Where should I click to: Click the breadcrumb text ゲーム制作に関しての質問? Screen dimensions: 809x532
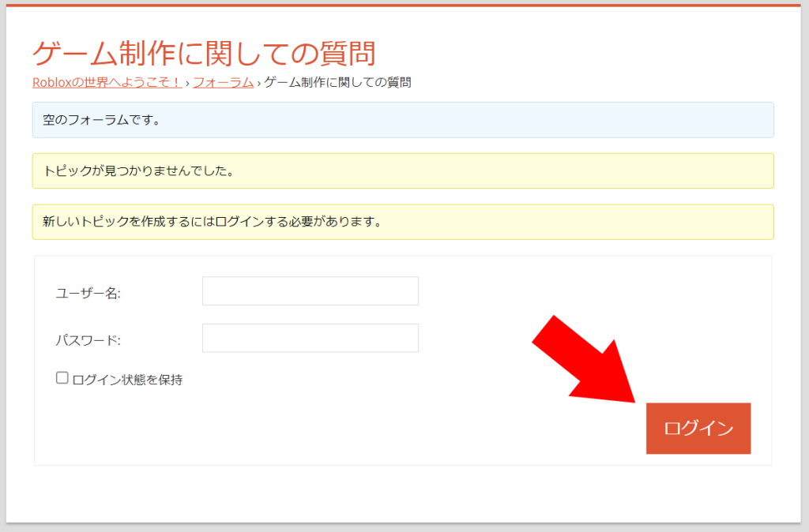tap(337, 82)
